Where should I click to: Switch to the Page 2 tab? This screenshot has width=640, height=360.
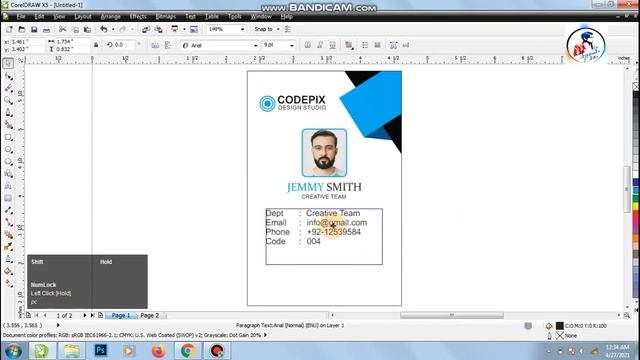150,315
